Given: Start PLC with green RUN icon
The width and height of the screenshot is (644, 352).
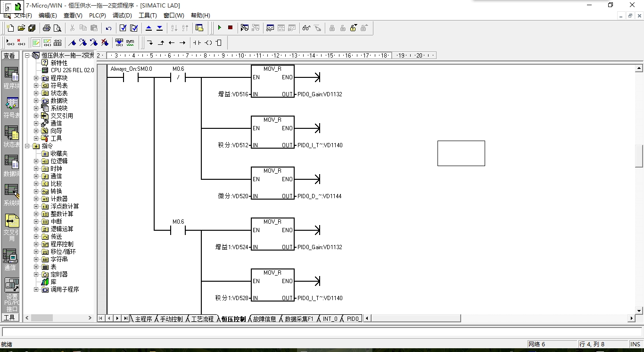Looking at the screenshot, I should (x=219, y=28).
